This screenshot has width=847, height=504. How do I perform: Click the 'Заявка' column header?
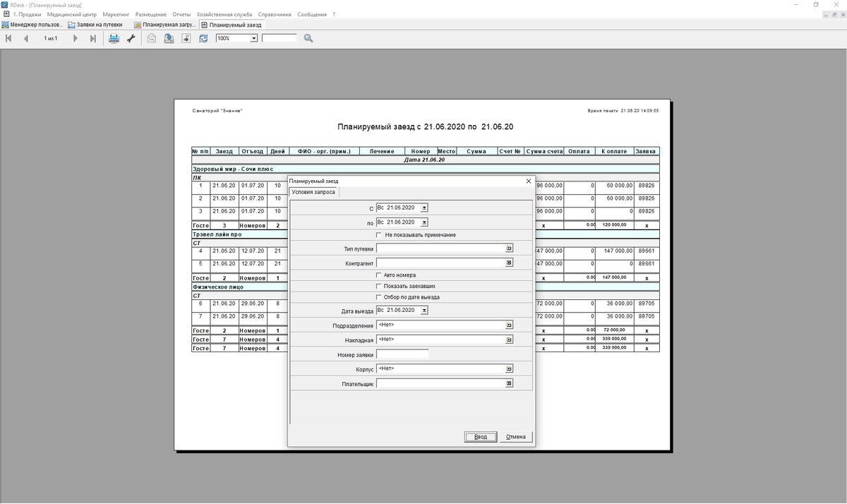tap(646, 151)
